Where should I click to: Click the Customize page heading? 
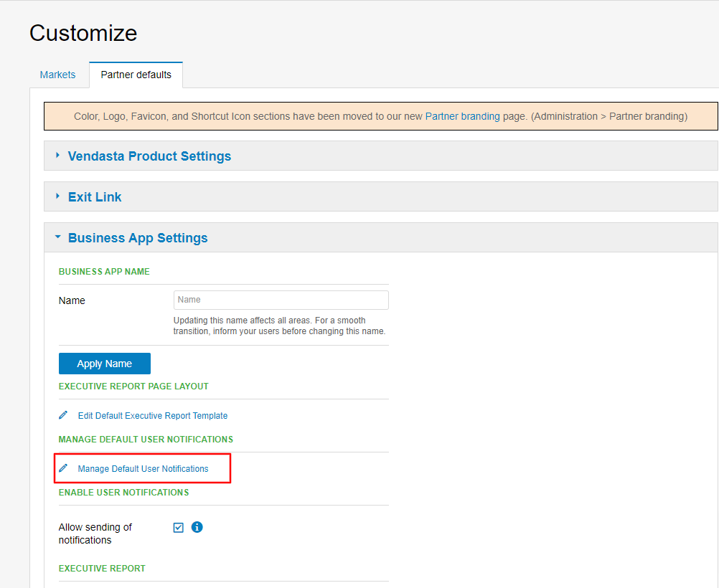[x=83, y=33]
